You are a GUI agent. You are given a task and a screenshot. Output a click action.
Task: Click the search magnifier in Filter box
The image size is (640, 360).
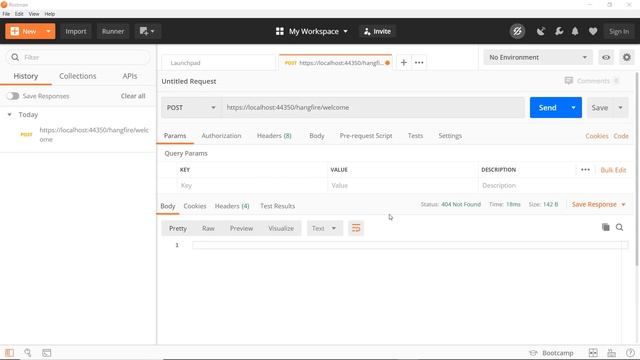click(x=15, y=57)
